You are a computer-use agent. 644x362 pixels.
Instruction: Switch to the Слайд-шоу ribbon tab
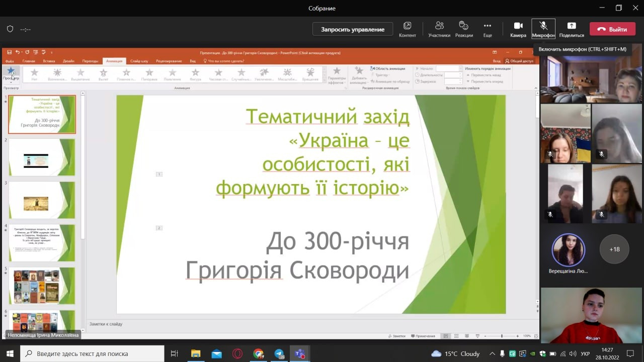tap(139, 61)
